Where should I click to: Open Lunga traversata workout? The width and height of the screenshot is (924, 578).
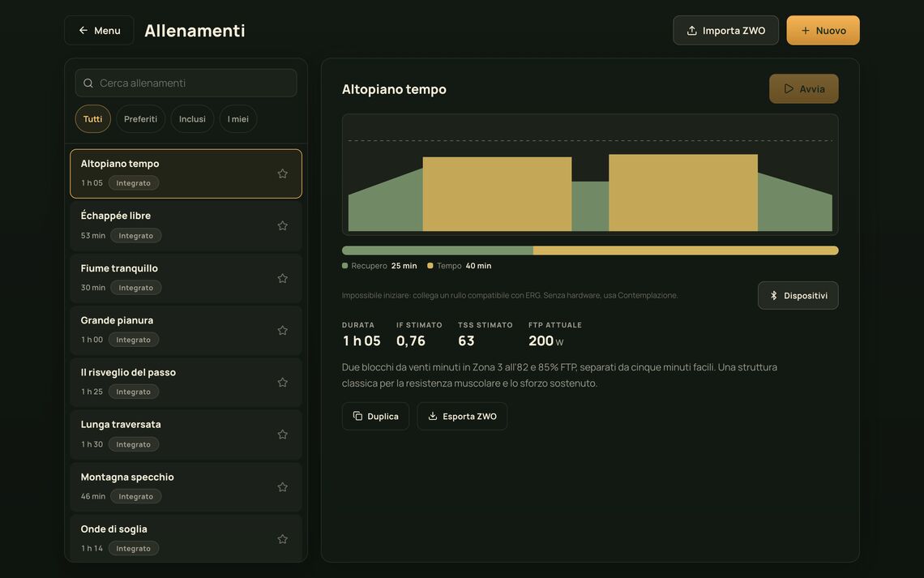(x=186, y=435)
